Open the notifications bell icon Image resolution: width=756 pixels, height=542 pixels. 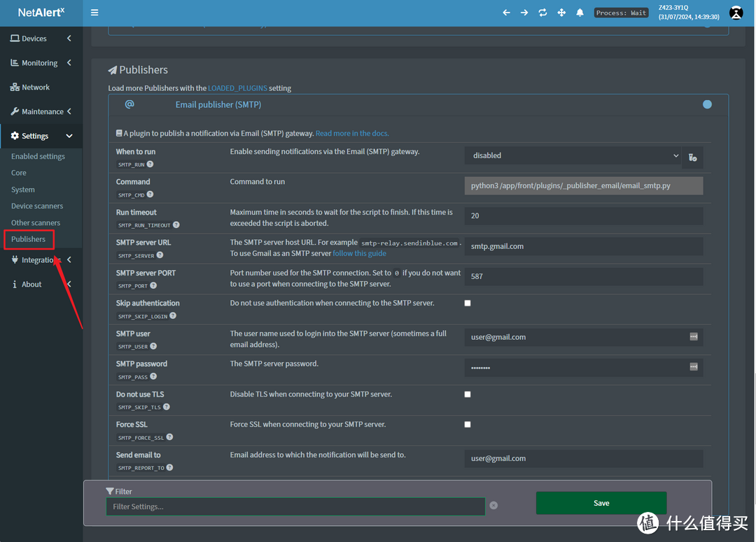[580, 13]
